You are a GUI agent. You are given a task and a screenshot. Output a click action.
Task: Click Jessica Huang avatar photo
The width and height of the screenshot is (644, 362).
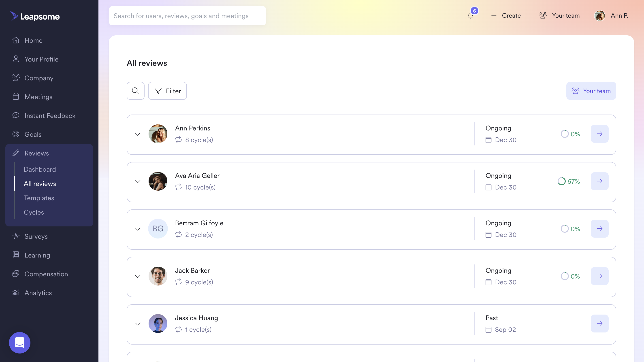pyautogui.click(x=158, y=324)
